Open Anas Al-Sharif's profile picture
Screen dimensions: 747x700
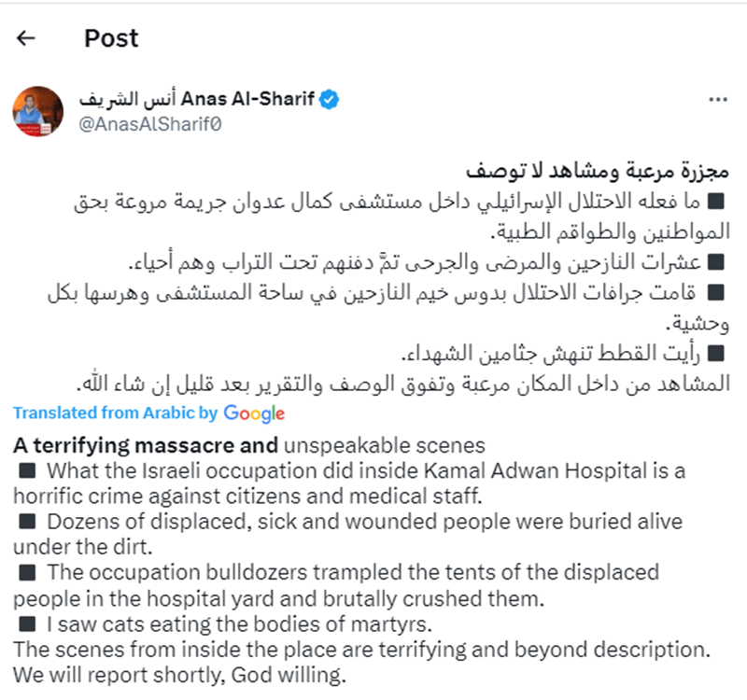click(37, 111)
